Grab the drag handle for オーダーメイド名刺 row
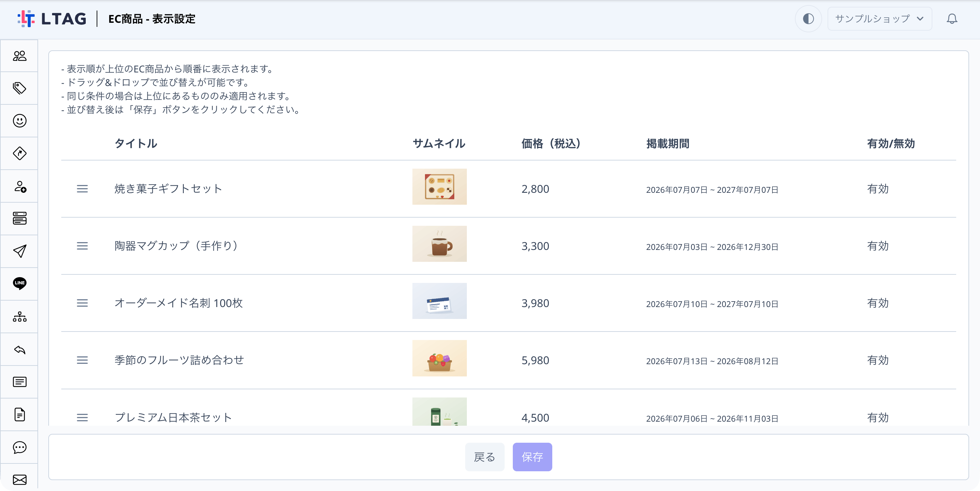This screenshot has height=491, width=980. pos(82,303)
